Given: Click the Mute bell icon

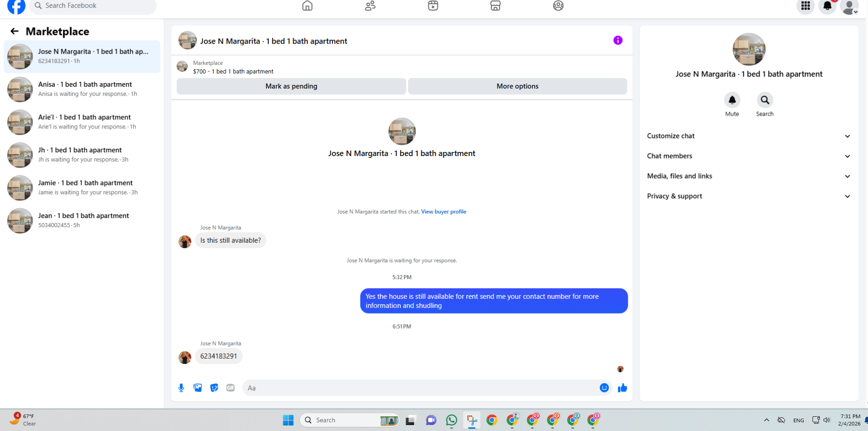Looking at the screenshot, I should (x=732, y=100).
